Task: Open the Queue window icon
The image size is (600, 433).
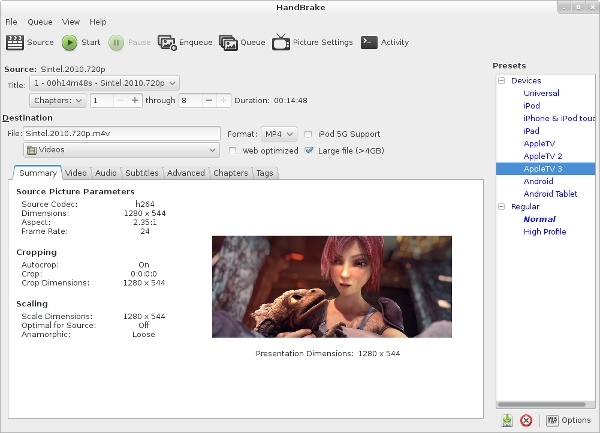Action: pyautogui.click(x=228, y=43)
